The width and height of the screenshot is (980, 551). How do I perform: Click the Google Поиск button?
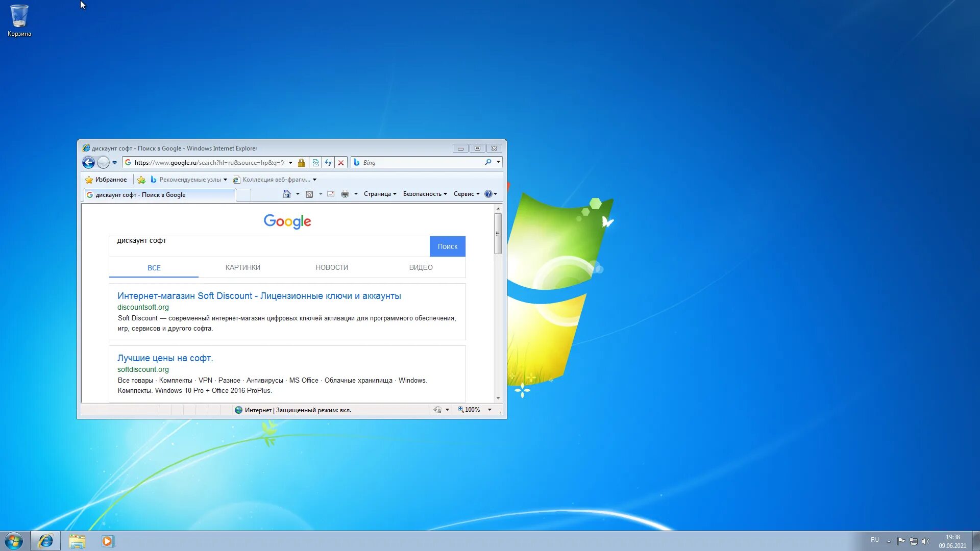click(x=448, y=245)
